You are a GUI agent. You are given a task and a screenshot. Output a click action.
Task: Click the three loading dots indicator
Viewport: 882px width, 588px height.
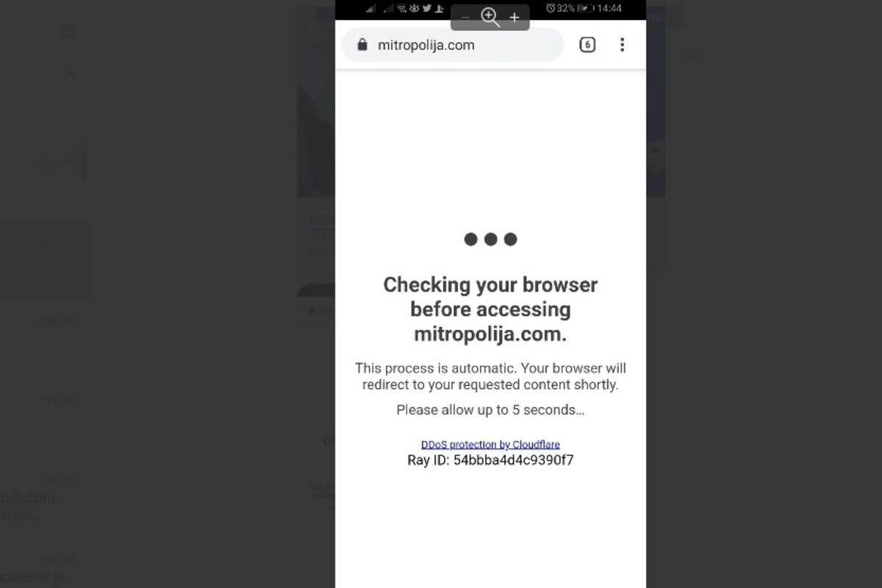click(490, 239)
